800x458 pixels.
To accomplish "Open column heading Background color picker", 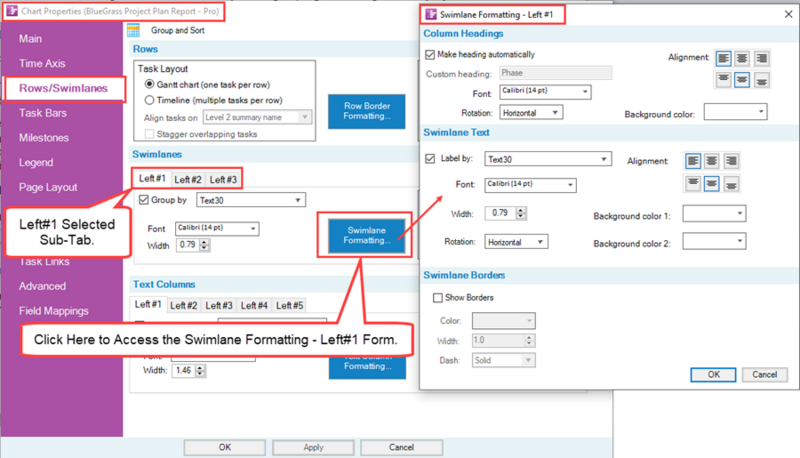I will coord(735,112).
